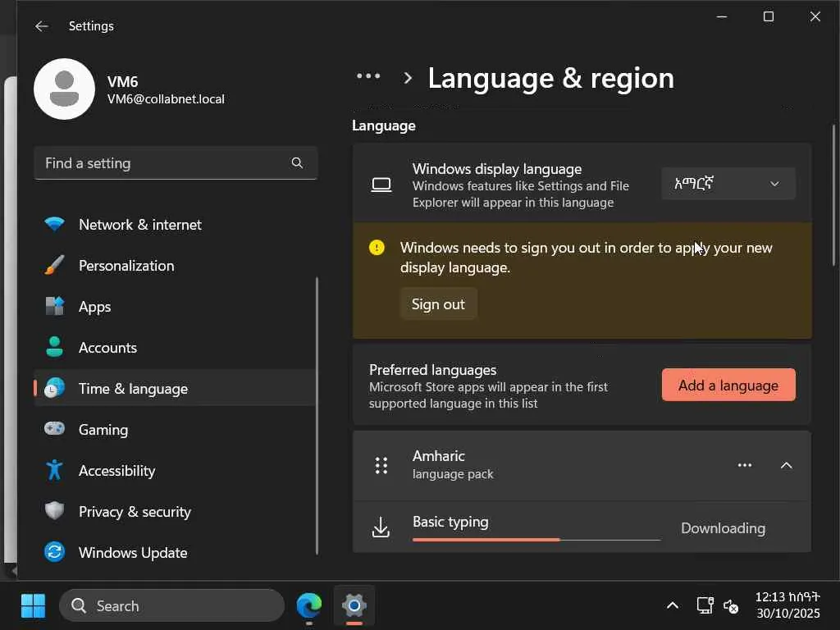The width and height of the screenshot is (840, 630).
Task: Click the Amharic language pack label
Action: click(453, 464)
